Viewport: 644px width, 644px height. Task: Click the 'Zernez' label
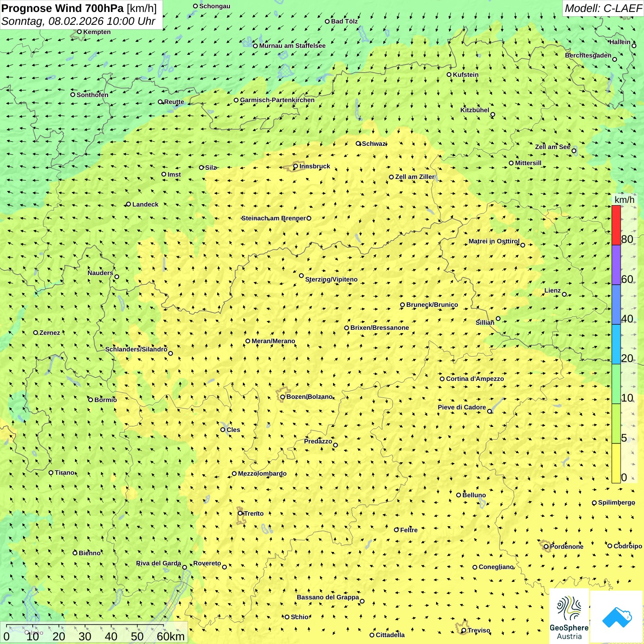point(50,333)
